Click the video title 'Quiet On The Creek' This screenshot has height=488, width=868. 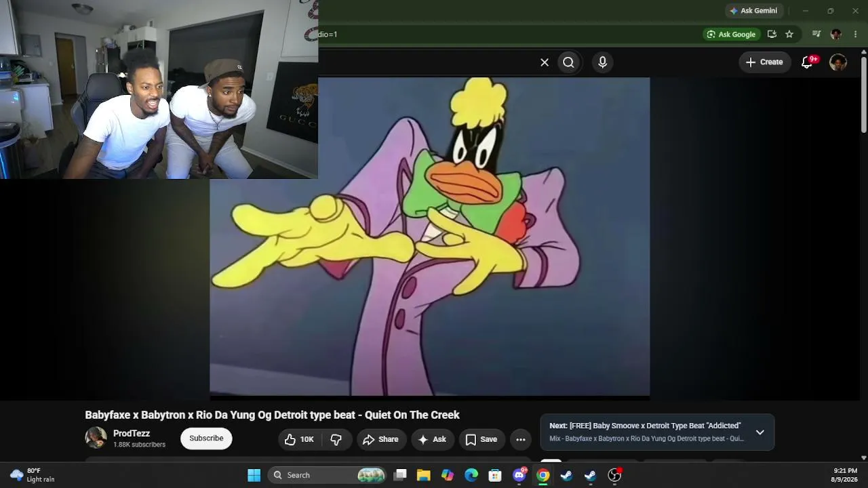click(272, 415)
